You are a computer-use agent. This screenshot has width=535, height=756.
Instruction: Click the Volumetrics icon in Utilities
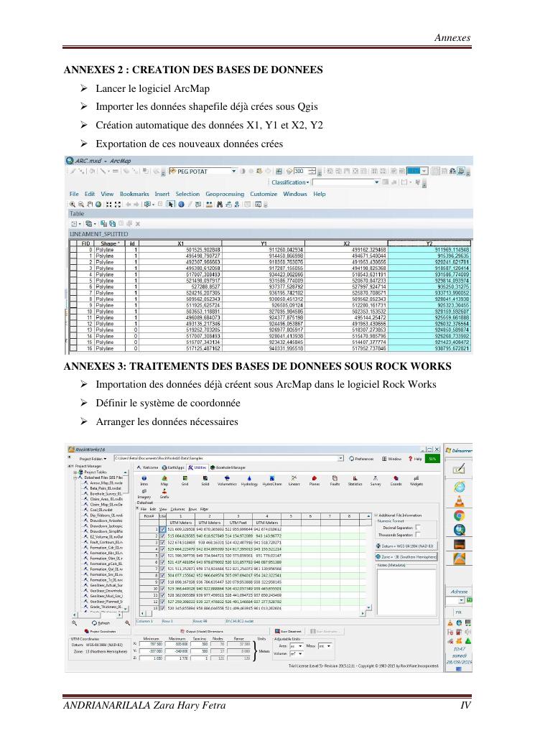(226, 480)
